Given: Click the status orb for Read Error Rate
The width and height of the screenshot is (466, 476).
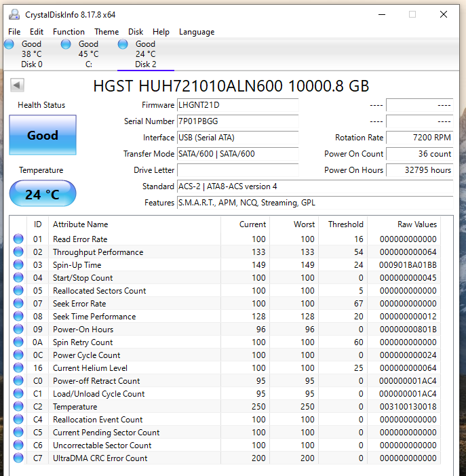Looking at the screenshot, I should tap(18, 239).
